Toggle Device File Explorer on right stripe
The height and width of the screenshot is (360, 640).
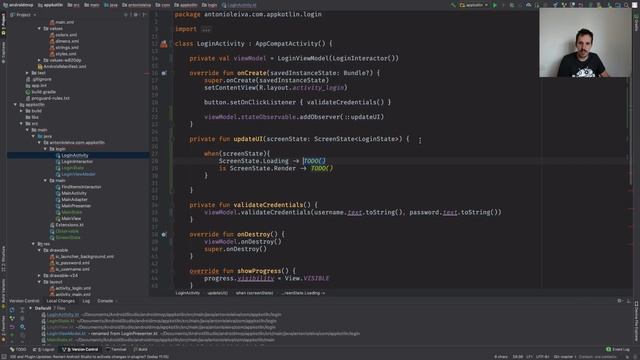tap(636, 322)
